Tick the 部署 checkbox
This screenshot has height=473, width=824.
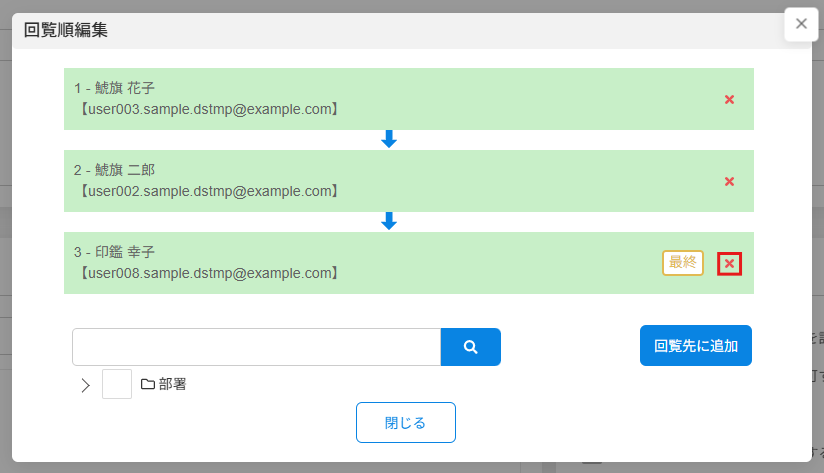pos(117,384)
